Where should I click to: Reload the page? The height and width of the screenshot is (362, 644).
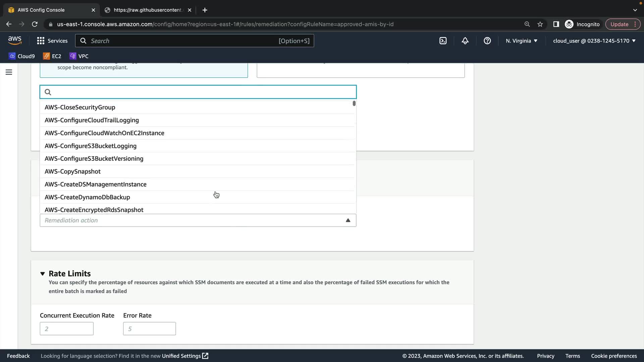tap(35, 24)
